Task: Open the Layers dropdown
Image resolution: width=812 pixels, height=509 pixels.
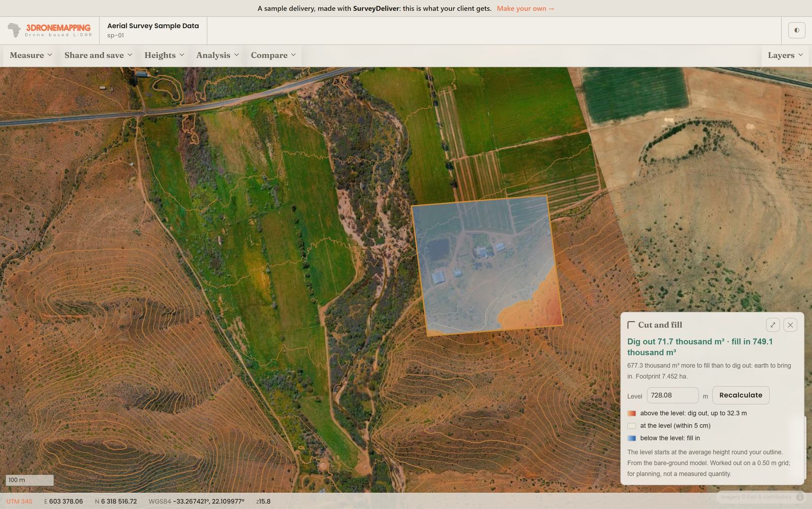Action: 785,55
